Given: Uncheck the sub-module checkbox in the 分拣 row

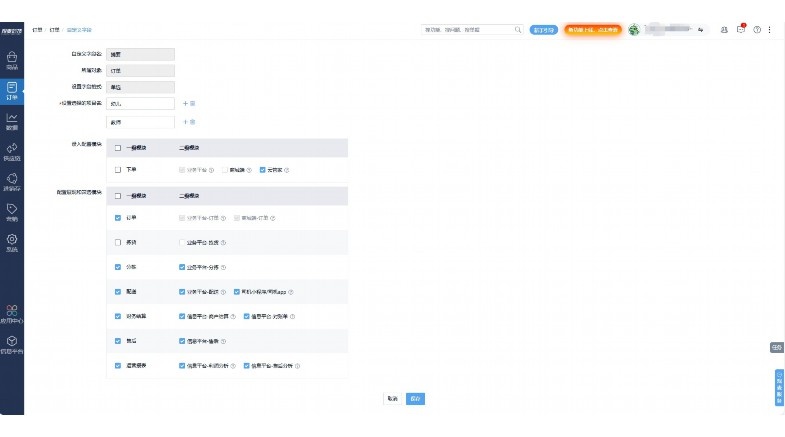Looking at the screenshot, I should [x=182, y=267].
